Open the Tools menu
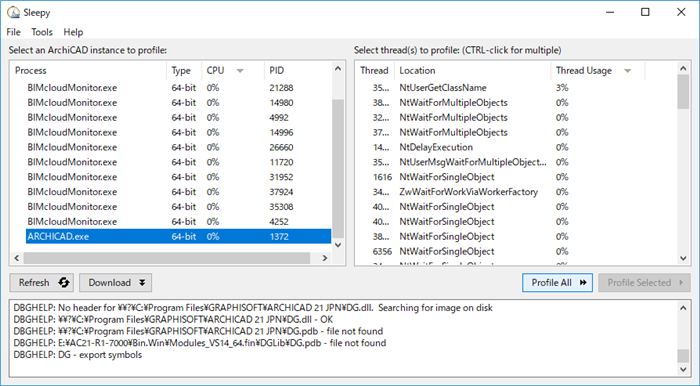This screenshot has width=700, height=386. coord(42,32)
